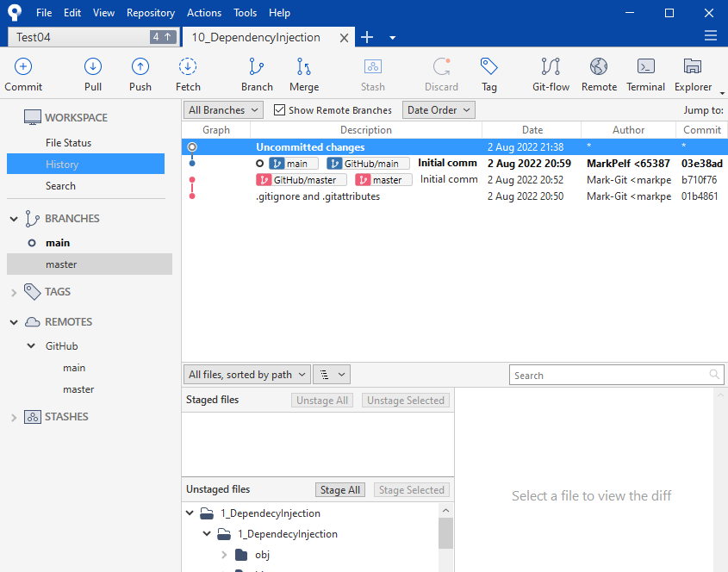Open the Date Order dropdown

click(x=439, y=110)
